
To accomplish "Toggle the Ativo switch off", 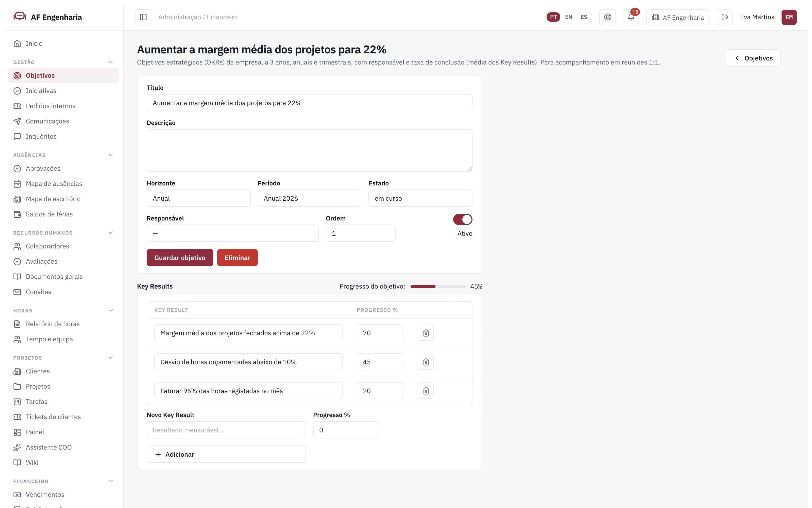I will tap(463, 219).
